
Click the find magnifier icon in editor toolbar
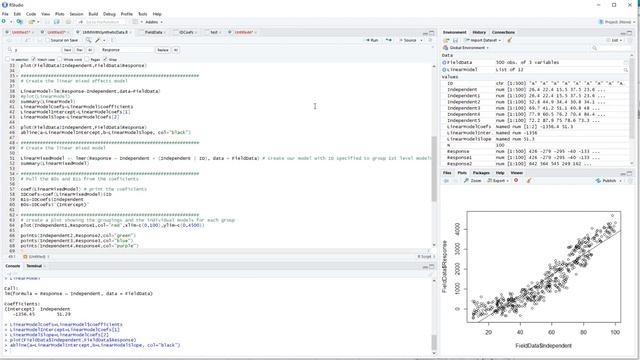[x=88, y=40]
